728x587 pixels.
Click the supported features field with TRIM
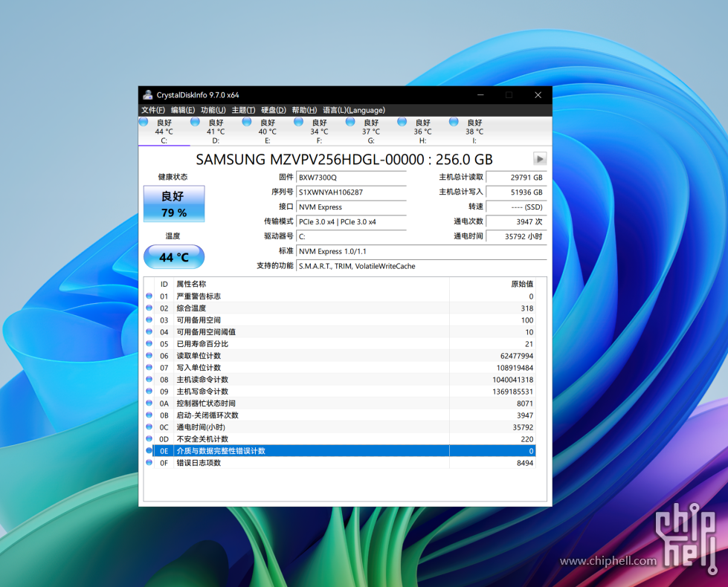click(x=421, y=266)
